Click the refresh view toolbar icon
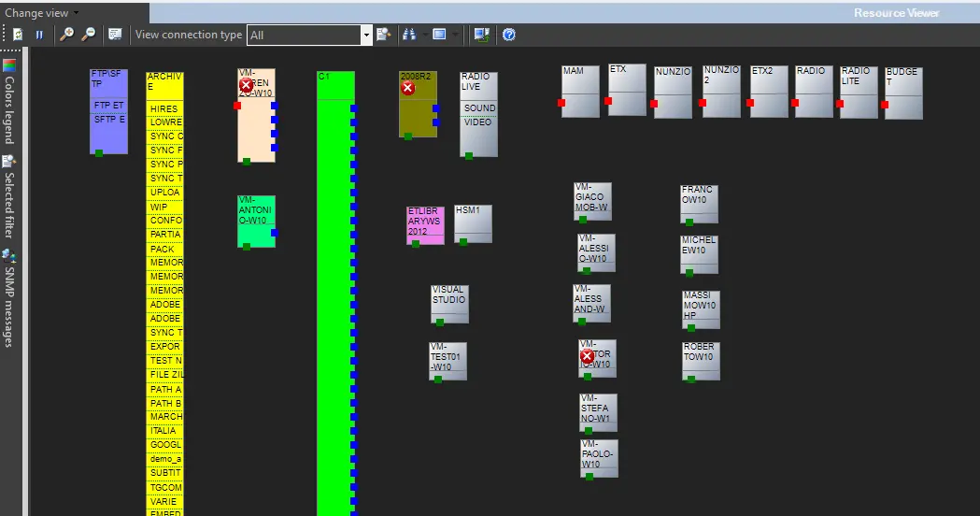The height and width of the screenshot is (516, 980). pos(18,35)
